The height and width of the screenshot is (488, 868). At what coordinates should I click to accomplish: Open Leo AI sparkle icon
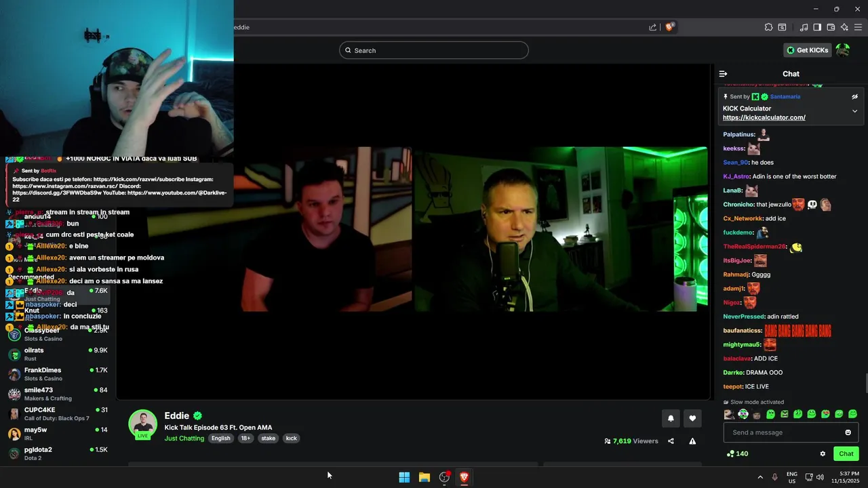pos(844,27)
